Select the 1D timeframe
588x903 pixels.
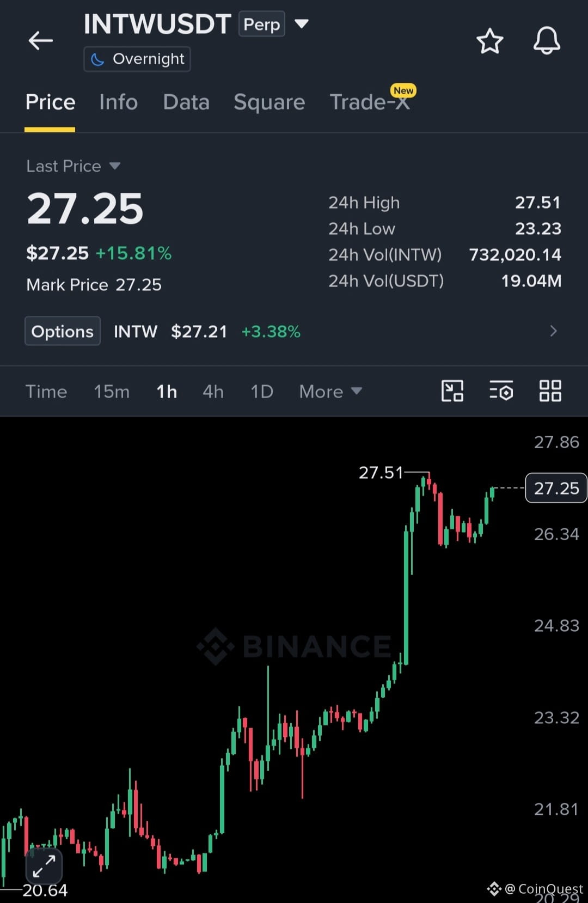(262, 392)
